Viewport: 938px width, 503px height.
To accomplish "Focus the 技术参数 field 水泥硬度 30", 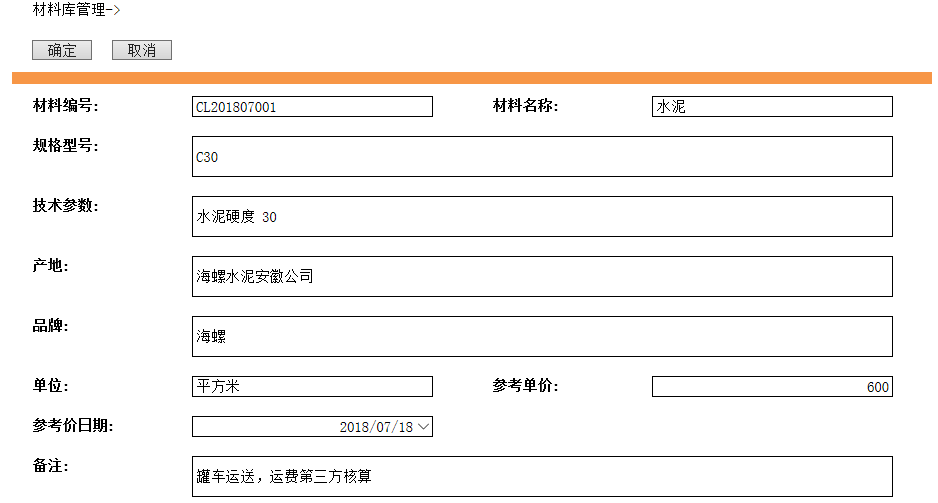I will tap(542, 217).
